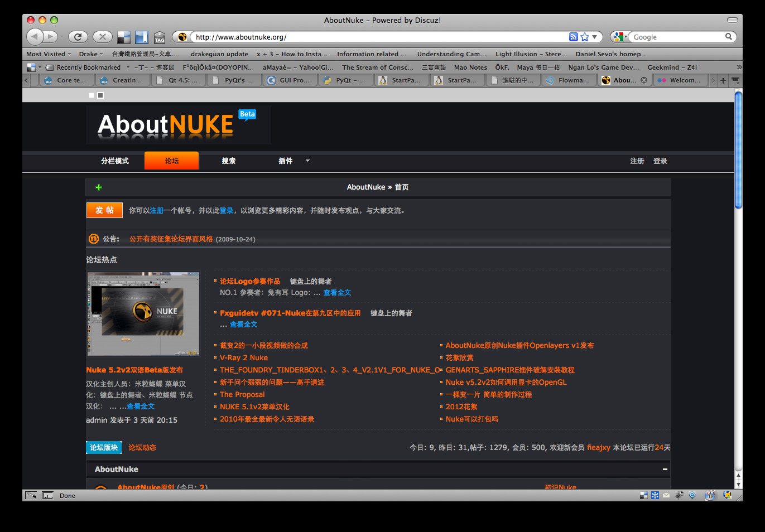This screenshot has height=532, width=765.
Task: Open new member fleajxy's profile
Action: [598, 447]
